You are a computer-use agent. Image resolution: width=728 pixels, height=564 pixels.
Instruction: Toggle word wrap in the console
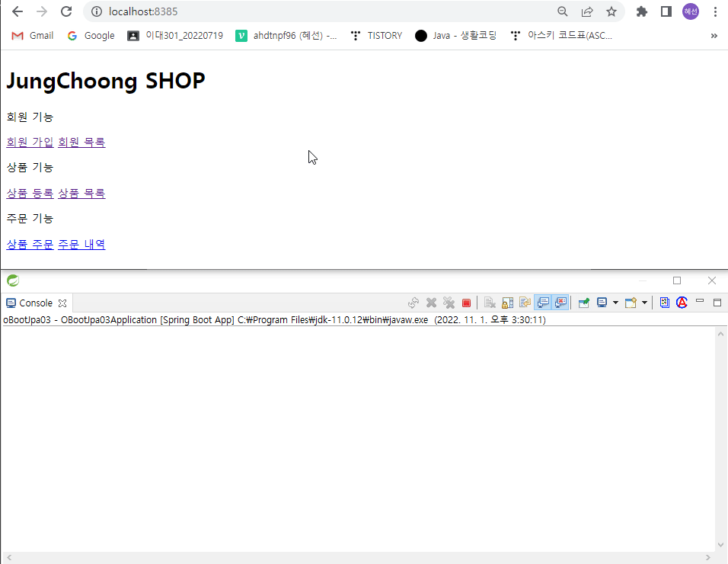tap(525, 303)
